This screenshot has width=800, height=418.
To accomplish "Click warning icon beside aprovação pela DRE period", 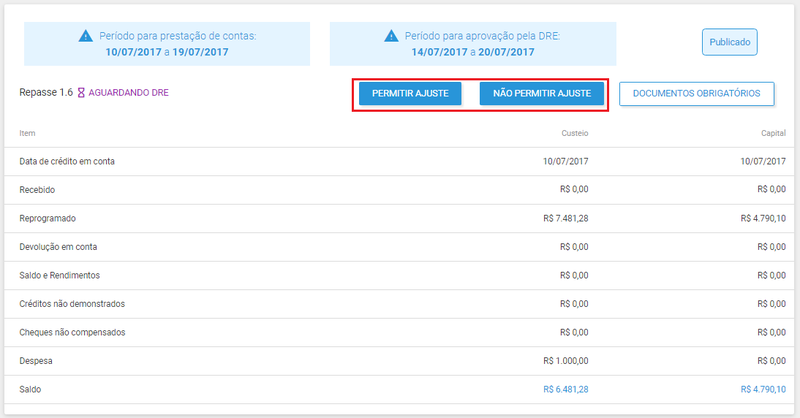I will [391, 36].
